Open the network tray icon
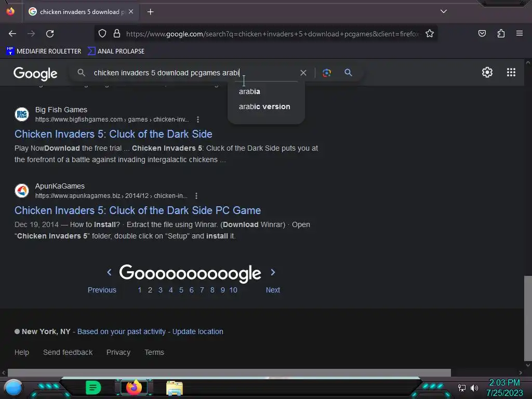This screenshot has height=399, width=532. [x=462, y=388]
